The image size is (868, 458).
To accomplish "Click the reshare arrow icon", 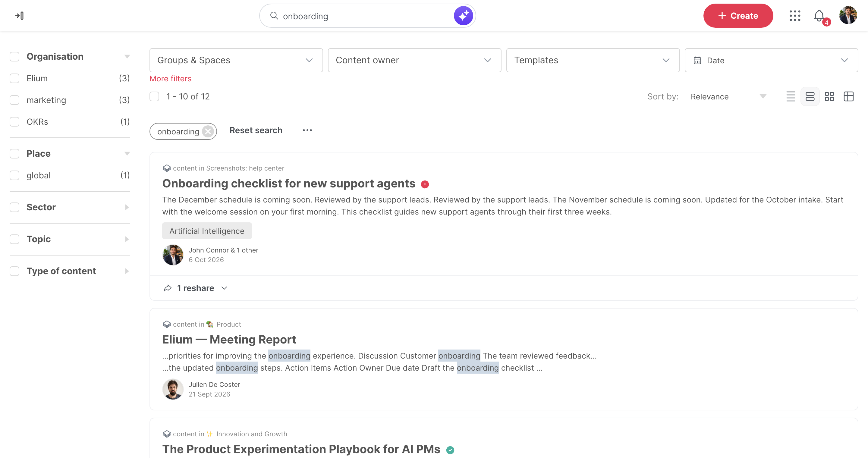I will [x=168, y=288].
